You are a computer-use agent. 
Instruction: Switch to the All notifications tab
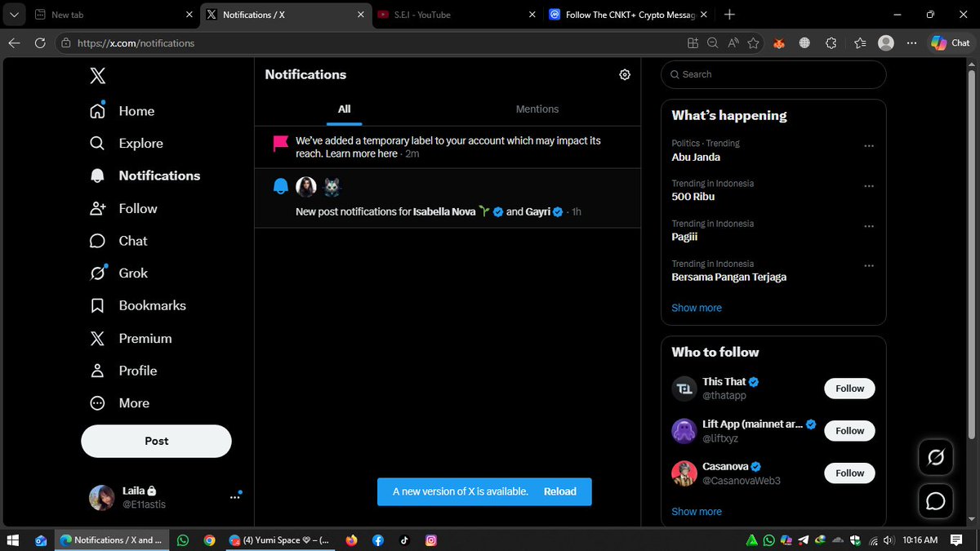(345, 109)
